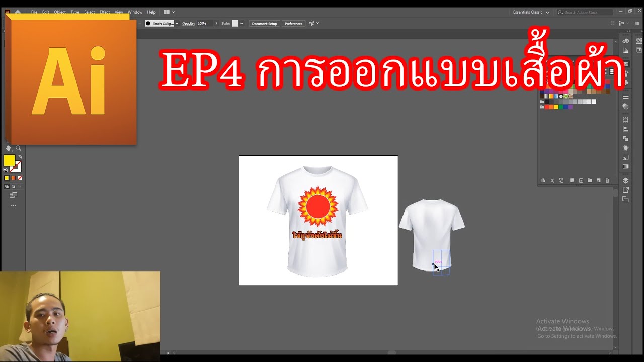
Task: Open the Align To selection dropdown in control bar
Action: (313, 23)
